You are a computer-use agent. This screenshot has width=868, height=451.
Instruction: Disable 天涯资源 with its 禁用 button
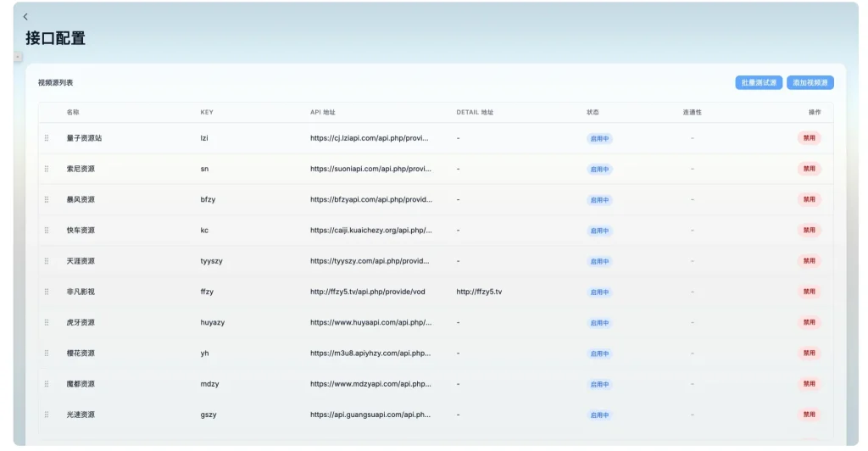(809, 260)
